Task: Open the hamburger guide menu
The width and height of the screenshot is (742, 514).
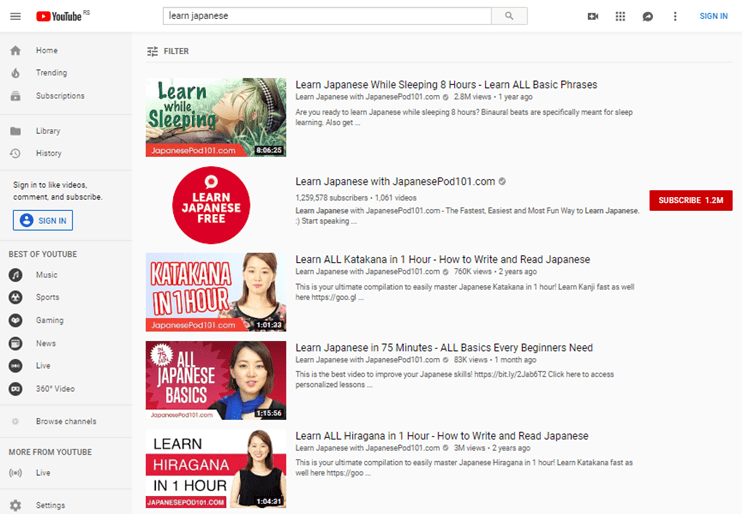Action: click(x=16, y=16)
